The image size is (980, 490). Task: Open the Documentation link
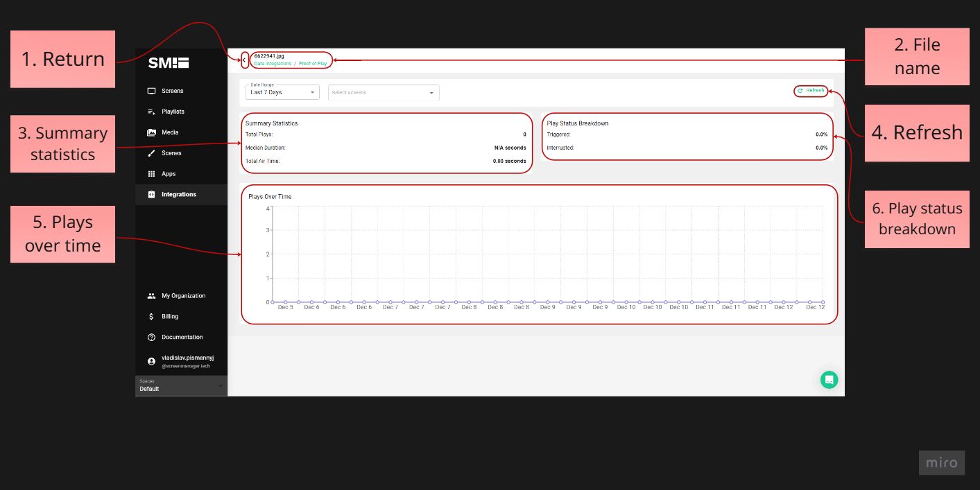[x=182, y=338]
